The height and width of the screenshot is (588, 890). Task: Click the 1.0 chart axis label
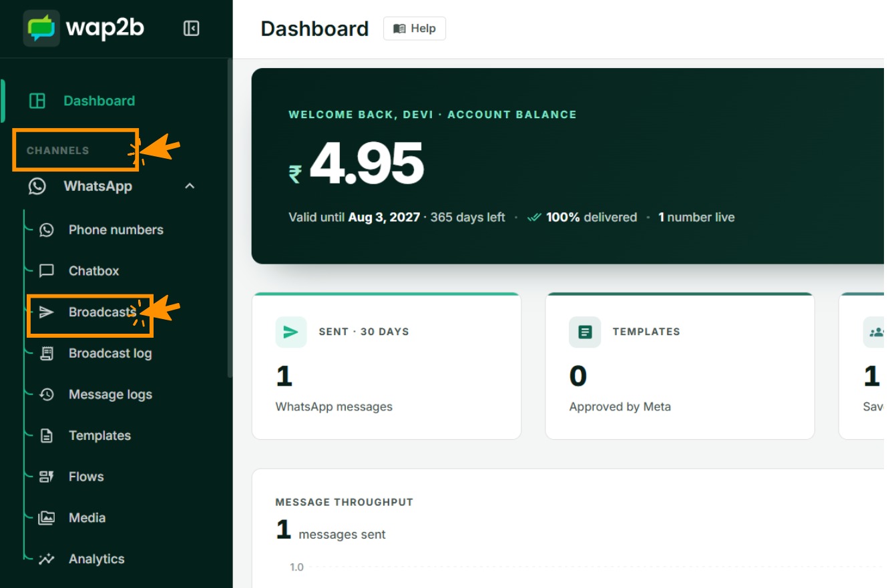(296, 567)
